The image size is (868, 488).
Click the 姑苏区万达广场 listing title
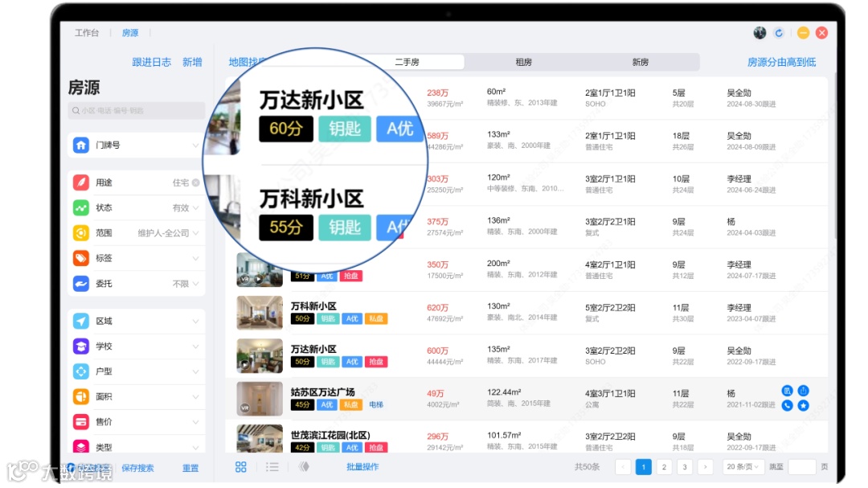click(x=323, y=392)
